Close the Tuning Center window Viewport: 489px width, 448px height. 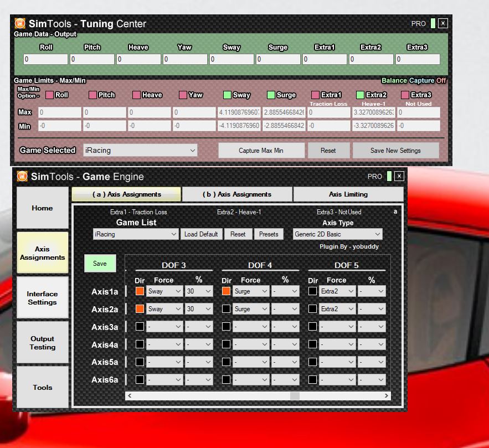click(x=443, y=23)
